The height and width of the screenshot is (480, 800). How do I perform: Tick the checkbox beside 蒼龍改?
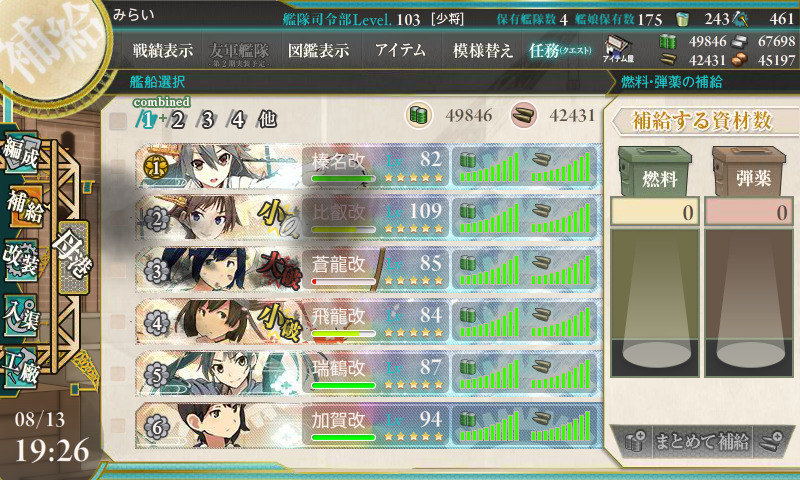(118, 270)
